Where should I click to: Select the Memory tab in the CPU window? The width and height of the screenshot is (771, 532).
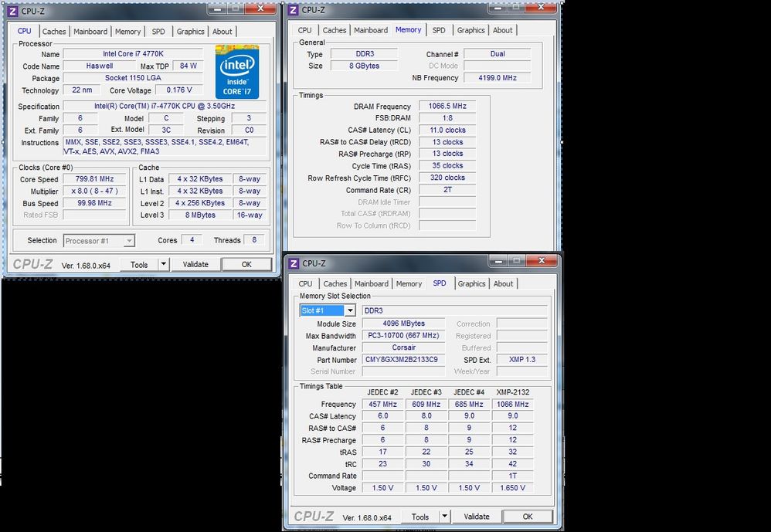coord(127,32)
